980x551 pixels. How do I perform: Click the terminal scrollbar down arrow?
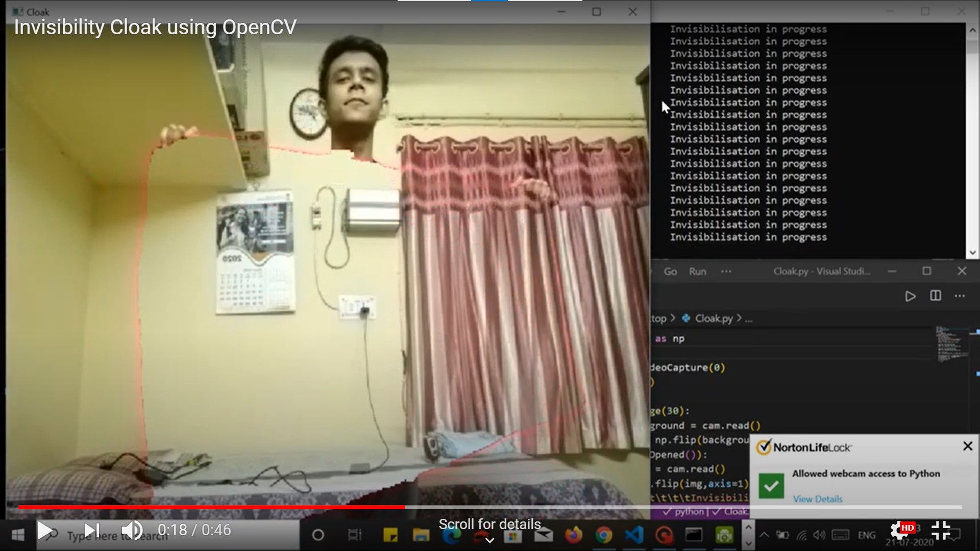point(972,252)
